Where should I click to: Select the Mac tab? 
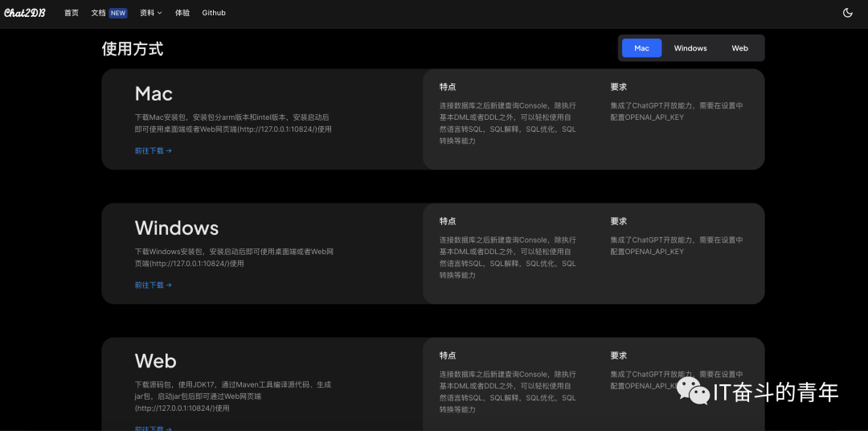[641, 48]
